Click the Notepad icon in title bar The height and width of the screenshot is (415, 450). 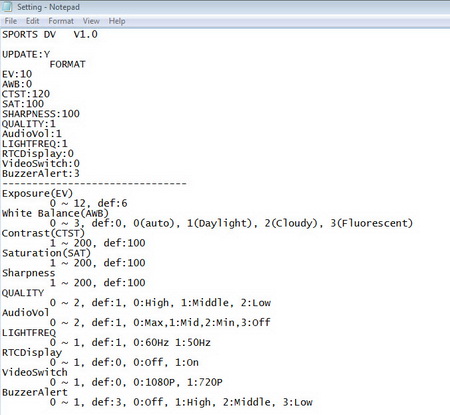coord(7,7)
